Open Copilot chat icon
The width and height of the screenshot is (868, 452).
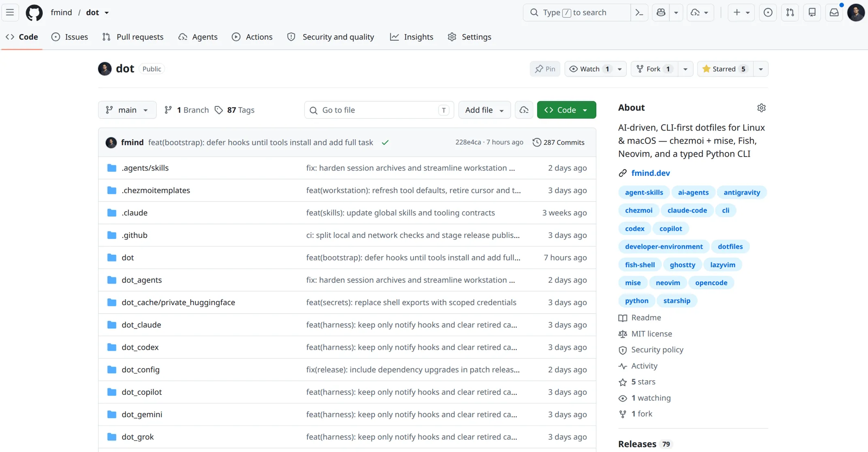click(661, 13)
